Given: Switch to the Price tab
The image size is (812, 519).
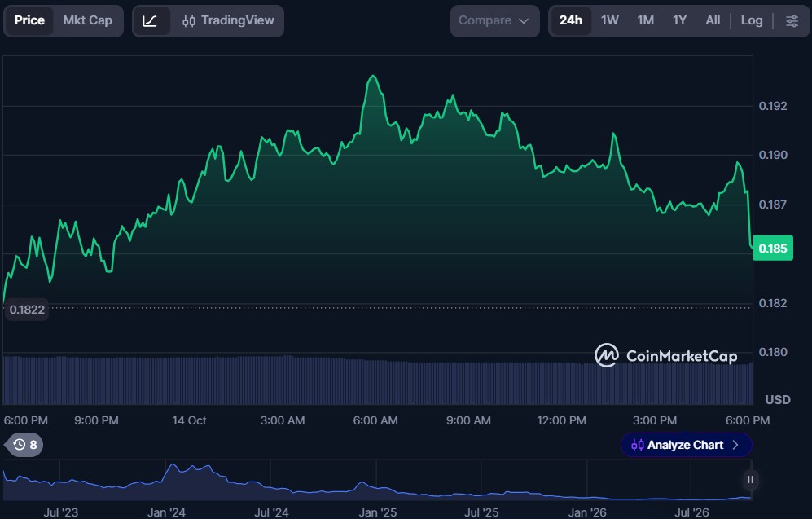Looking at the screenshot, I should [x=29, y=20].
